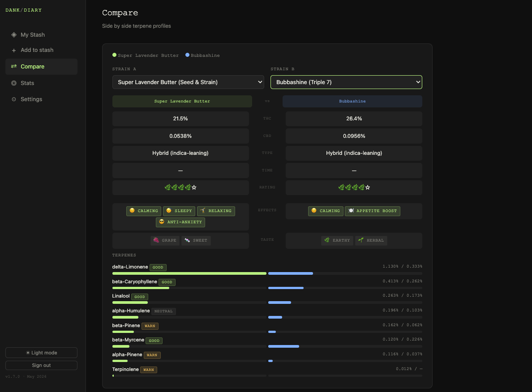532x392 pixels.
Task: Click the v1.7.0 · May 2026 version text
Action: (x=26, y=376)
